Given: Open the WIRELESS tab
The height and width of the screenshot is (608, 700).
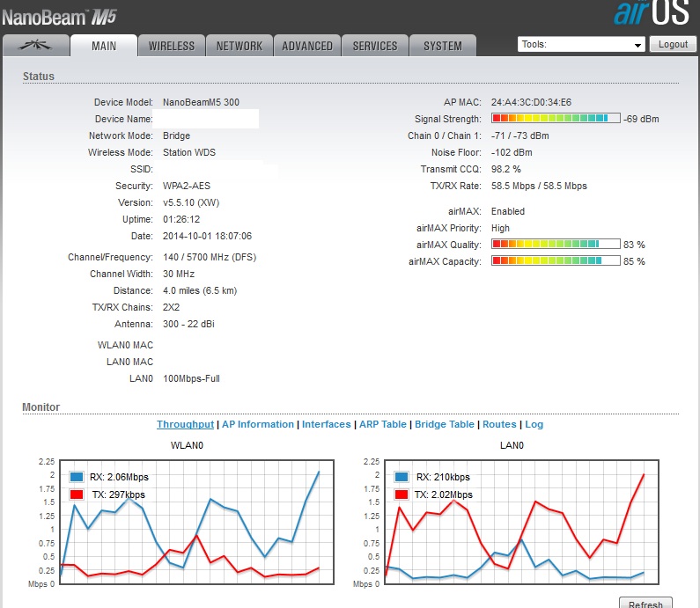Looking at the screenshot, I should pyautogui.click(x=172, y=46).
